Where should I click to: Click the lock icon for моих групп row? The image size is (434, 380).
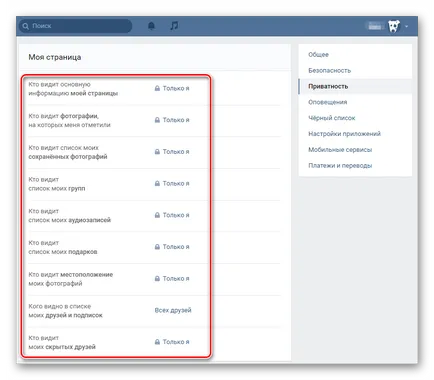pyautogui.click(x=157, y=183)
